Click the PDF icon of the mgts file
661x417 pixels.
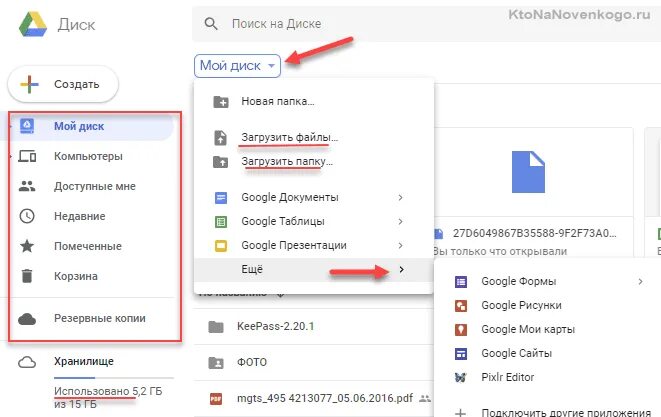216,398
